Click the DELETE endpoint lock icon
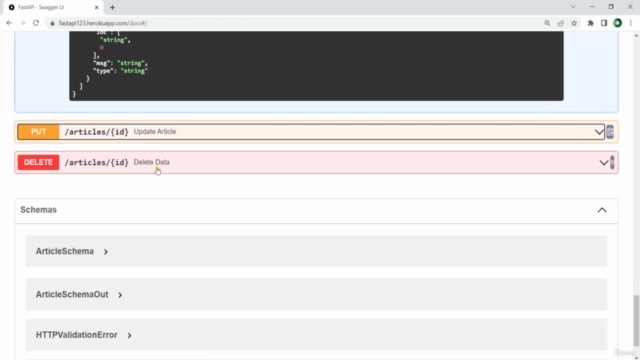This screenshot has width=640, height=360. click(612, 162)
